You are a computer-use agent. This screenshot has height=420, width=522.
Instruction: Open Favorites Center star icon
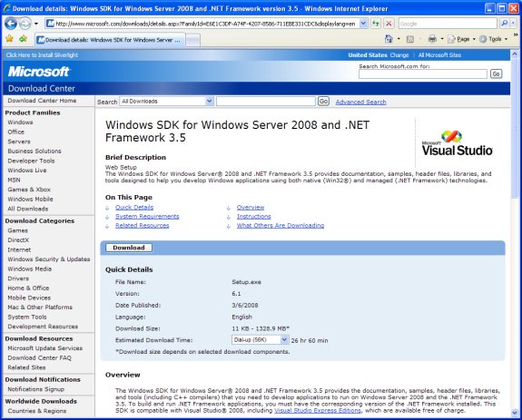click(10, 39)
